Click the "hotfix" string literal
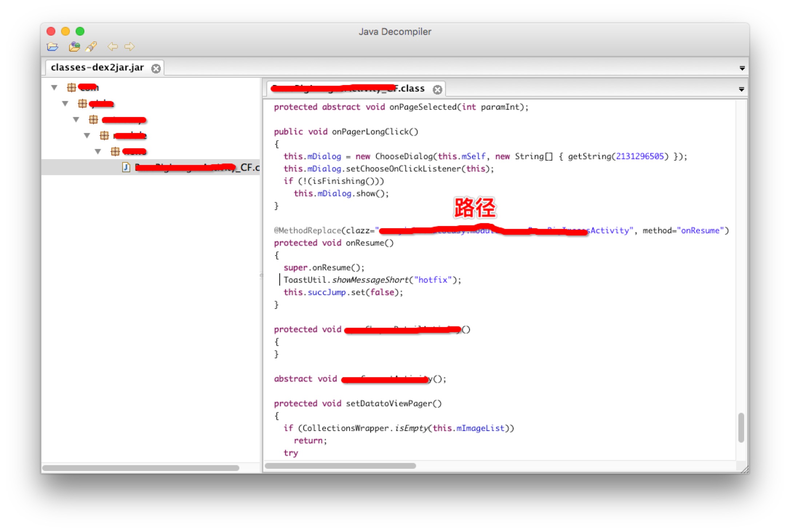 click(432, 280)
